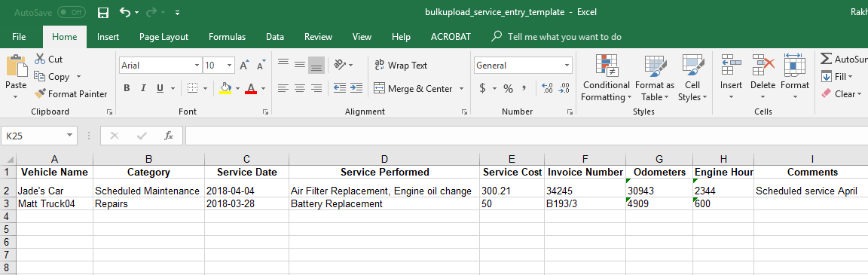Apply the yellow fill color

tap(225, 88)
